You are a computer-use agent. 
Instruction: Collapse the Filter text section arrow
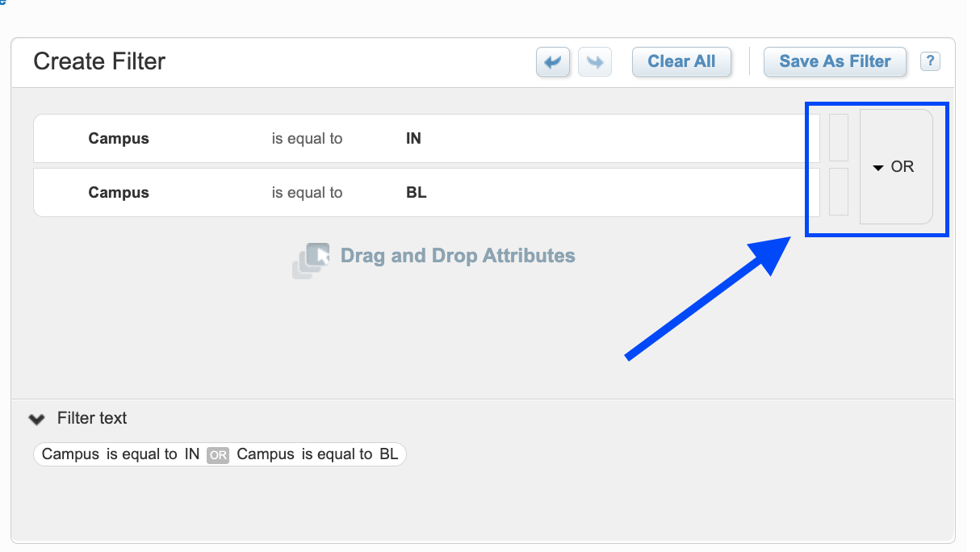coord(37,419)
